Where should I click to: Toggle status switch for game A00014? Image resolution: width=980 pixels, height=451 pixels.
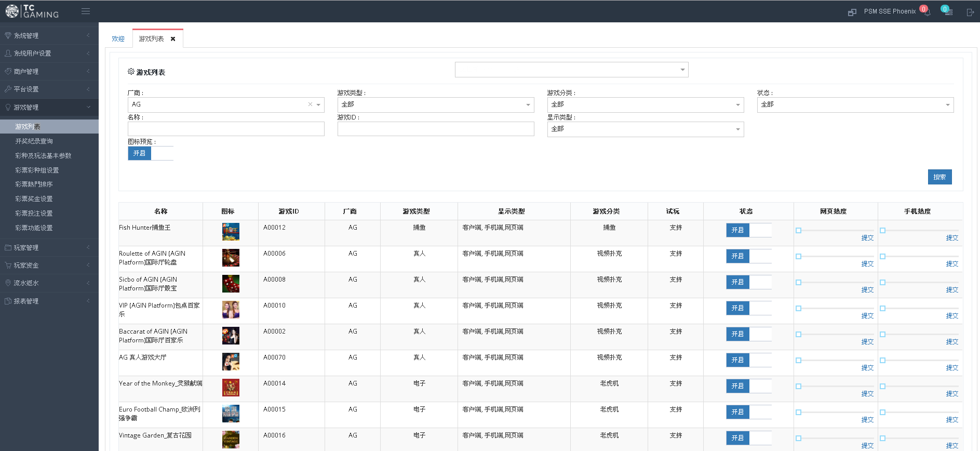pyautogui.click(x=748, y=386)
